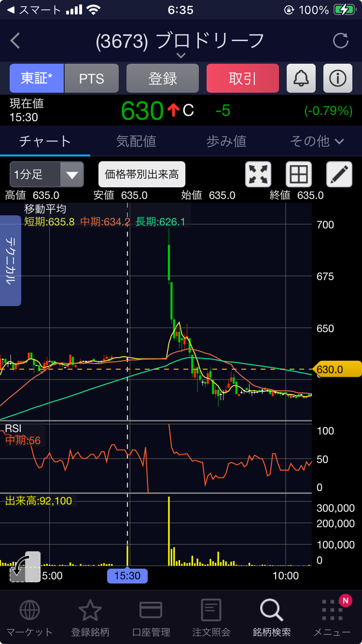Tap the 15:30 crosshair time label
Image resolution: width=362 pixels, height=644 pixels.
pos(127,576)
